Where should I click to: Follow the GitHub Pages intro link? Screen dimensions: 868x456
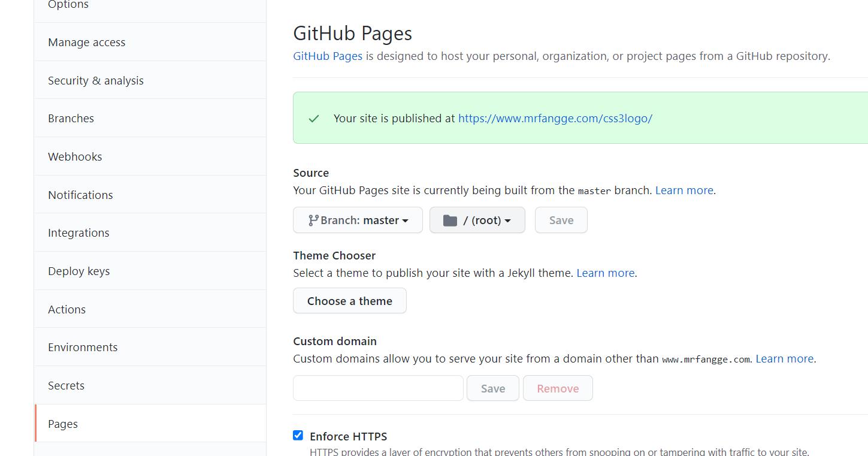coord(328,56)
